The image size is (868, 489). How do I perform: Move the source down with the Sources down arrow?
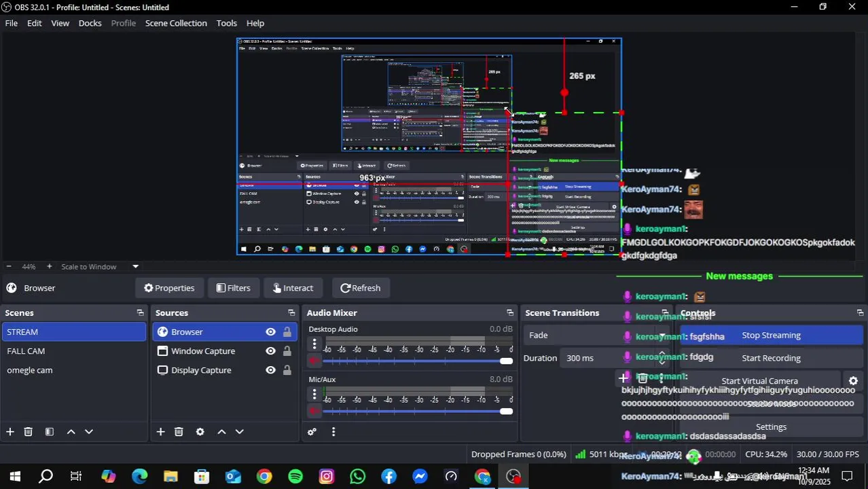click(239, 432)
